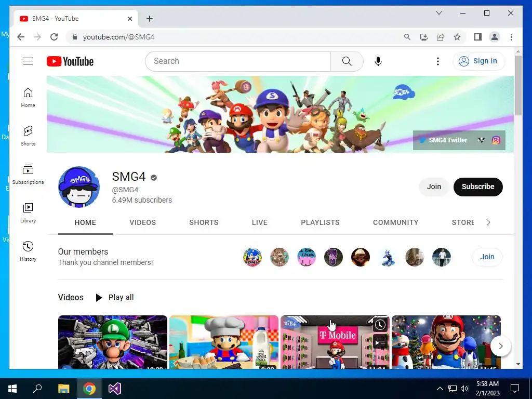532x399 pixels.
Task: Click the Sonic member avatar
Action: click(x=252, y=257)
